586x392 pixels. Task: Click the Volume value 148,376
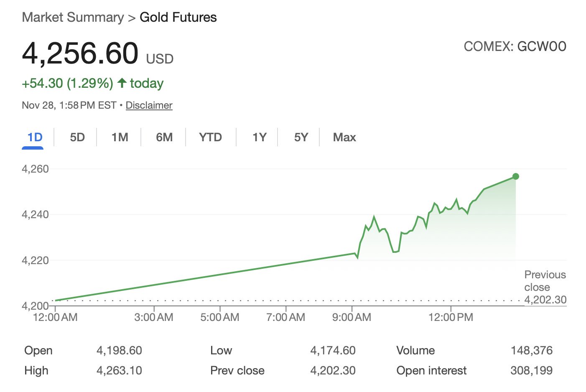[x=531, y=351]
